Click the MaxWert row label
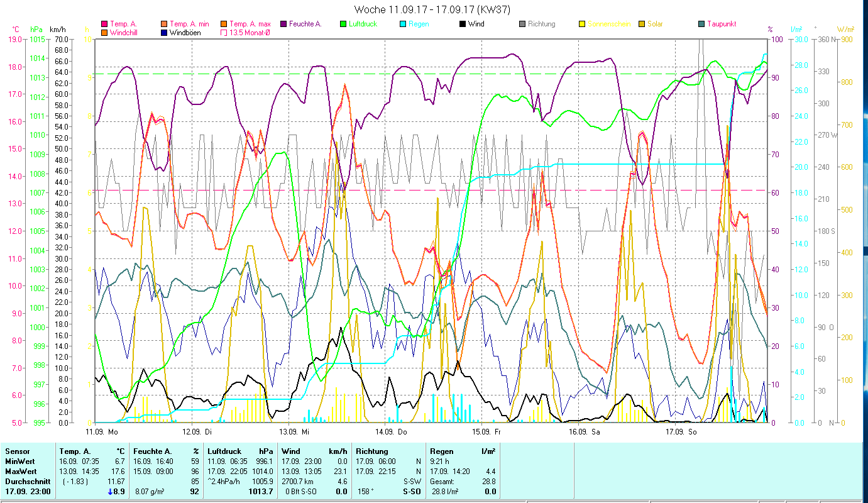868x503 pixels. tap(21, 472)
